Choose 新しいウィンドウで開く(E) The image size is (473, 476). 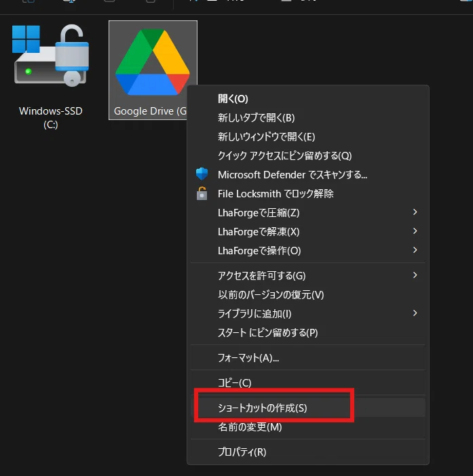click(x=307, y=136)
